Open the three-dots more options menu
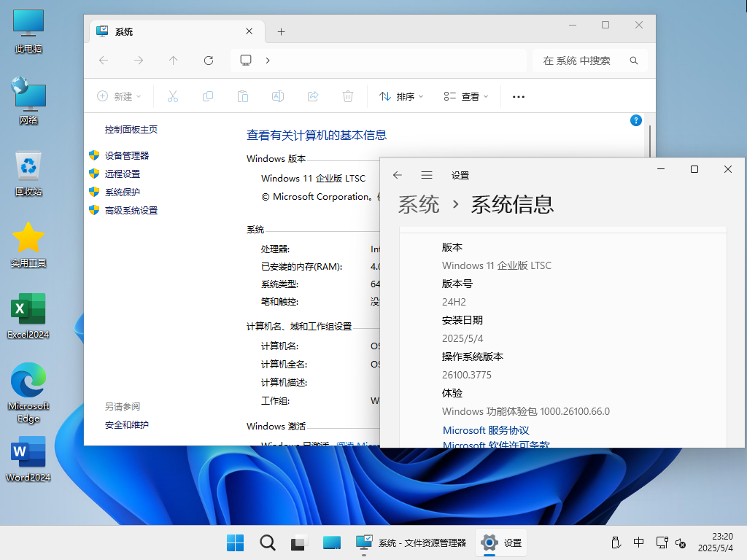Viewport: 747px width, 560px height. coord(519,97)
